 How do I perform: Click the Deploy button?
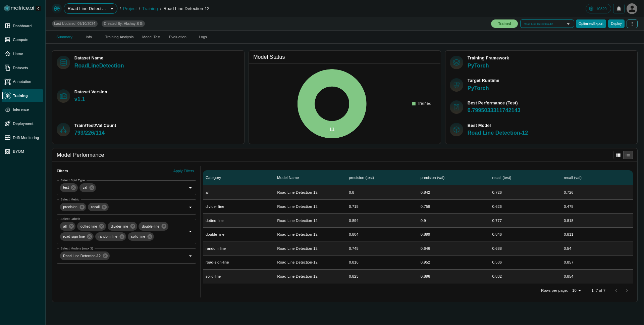tap(616, 24)
